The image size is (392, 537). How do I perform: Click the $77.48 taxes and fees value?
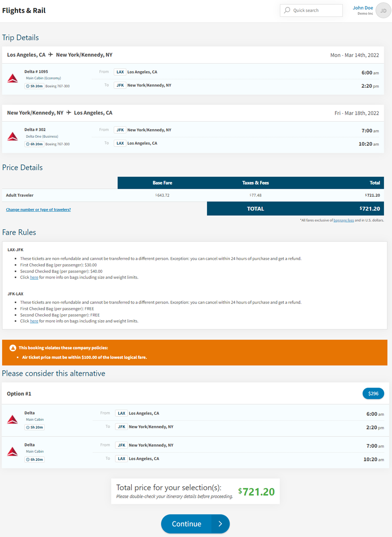pos(255,195)
